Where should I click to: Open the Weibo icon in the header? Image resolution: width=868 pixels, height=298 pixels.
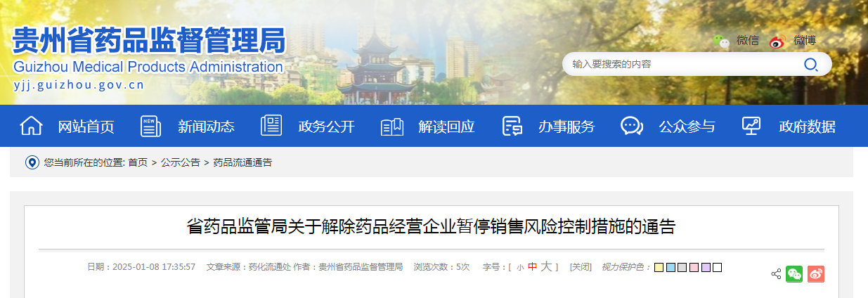[777, 41]
